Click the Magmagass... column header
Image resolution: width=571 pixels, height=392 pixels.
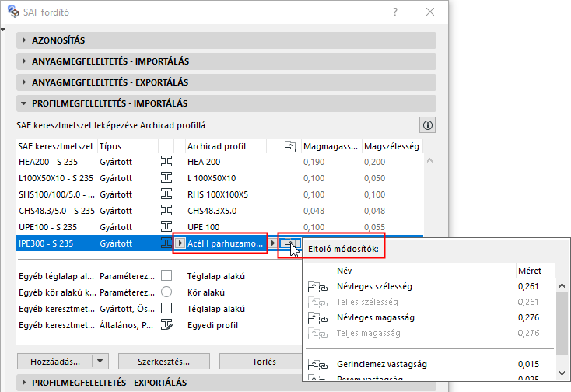(331, 146)
